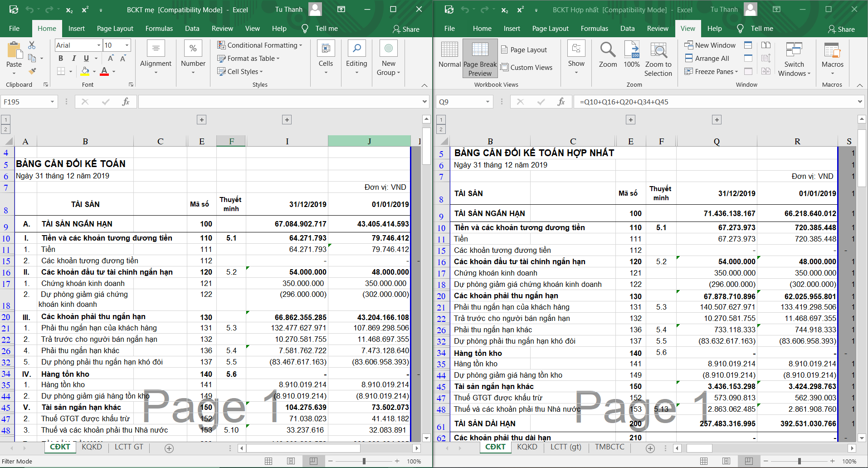Click the Macros icon

click(832, 51)
